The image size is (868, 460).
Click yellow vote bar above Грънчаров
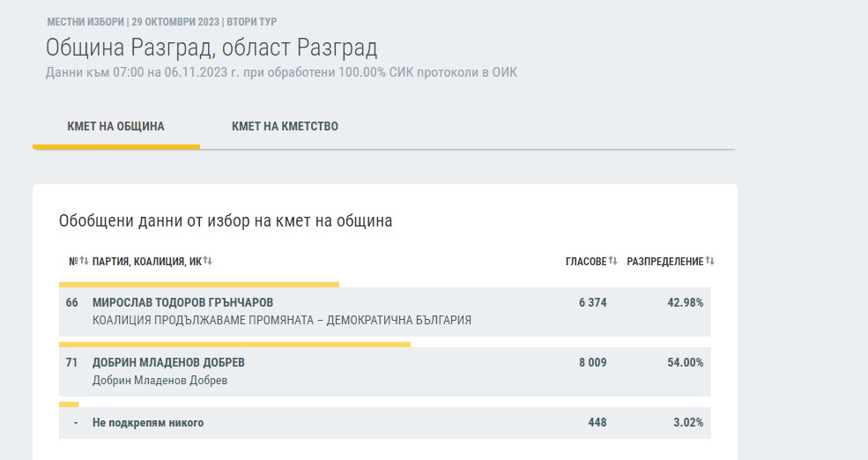point(198,285)
